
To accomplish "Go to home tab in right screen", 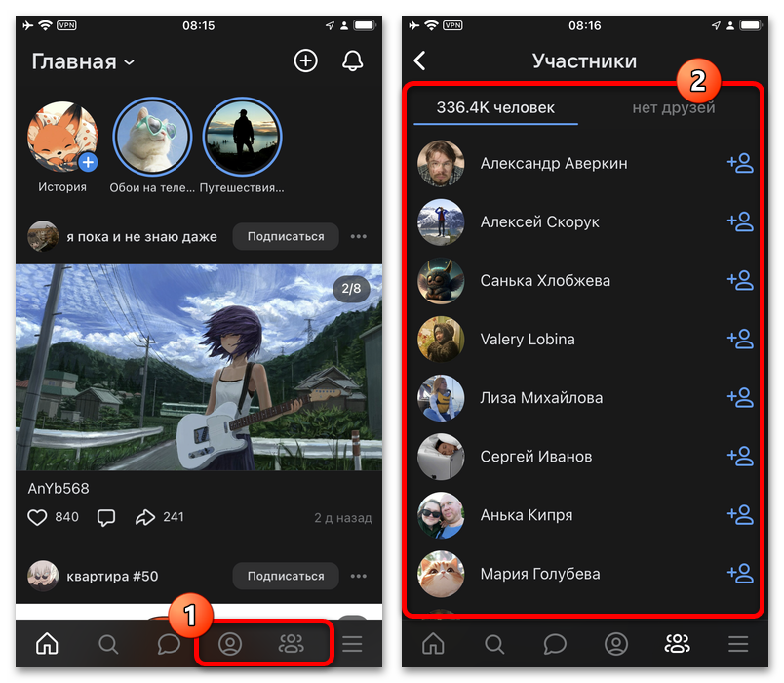I will click(433, 643).
